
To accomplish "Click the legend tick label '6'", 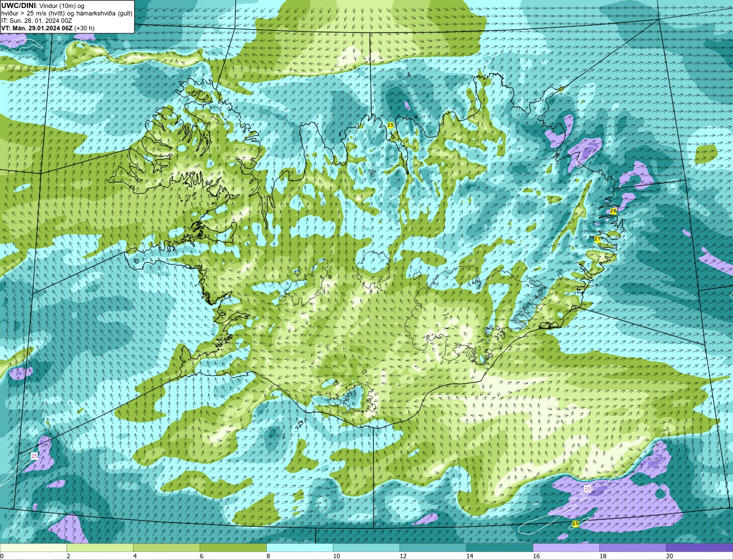I will (x=202, y=556).
